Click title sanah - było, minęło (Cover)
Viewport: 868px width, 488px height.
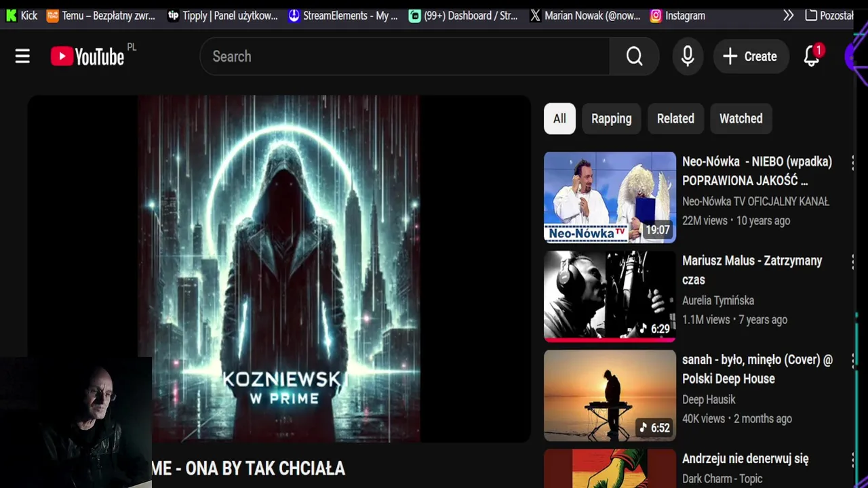[757, 369]
